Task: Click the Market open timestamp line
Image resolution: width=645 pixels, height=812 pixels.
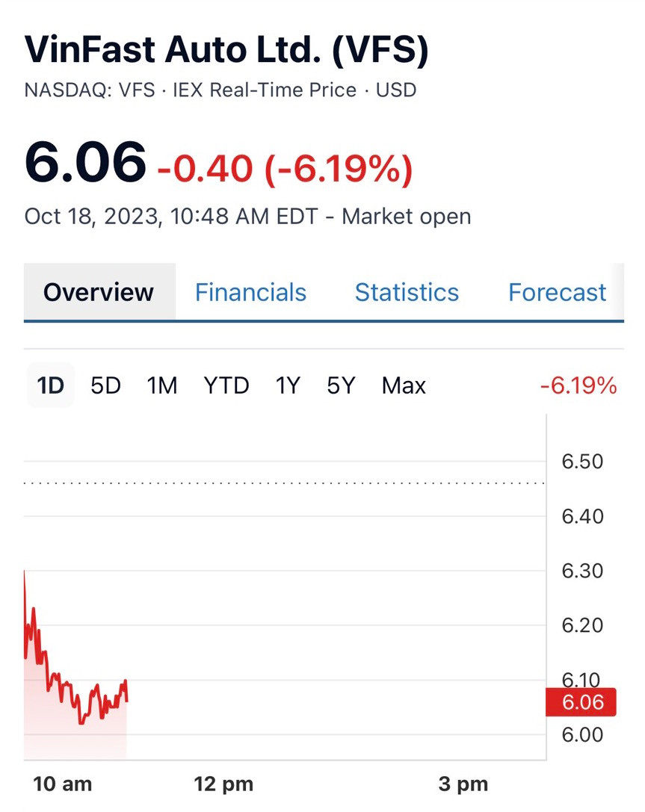Action: (247, 217)
